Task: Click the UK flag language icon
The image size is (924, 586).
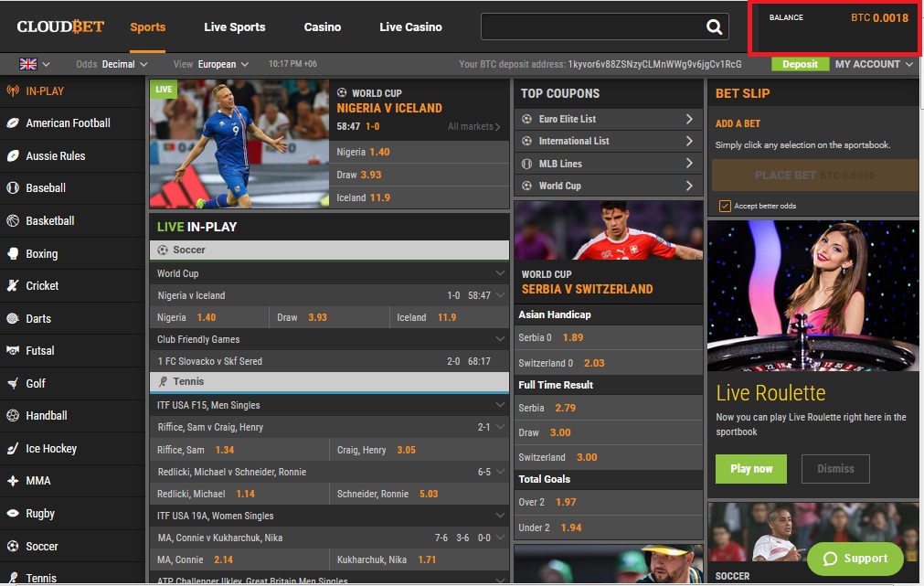Action: coord(28,64)
